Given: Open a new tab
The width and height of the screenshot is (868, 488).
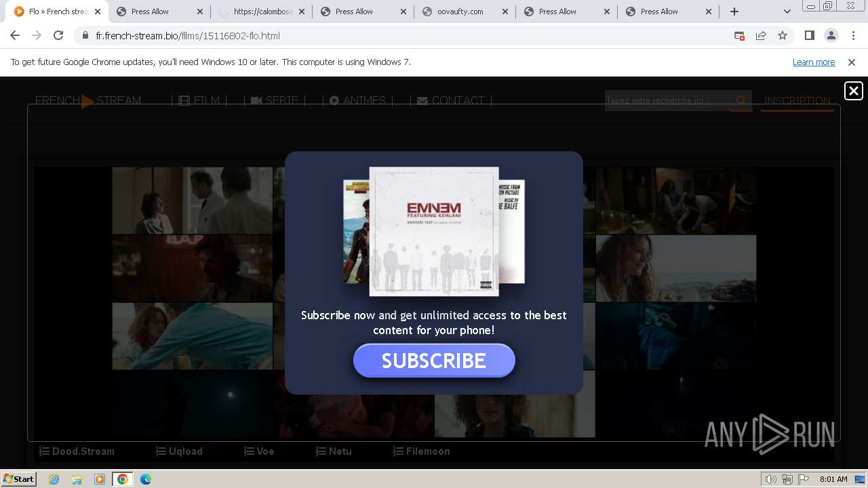Looking at the screenshot, I should 734,12.
